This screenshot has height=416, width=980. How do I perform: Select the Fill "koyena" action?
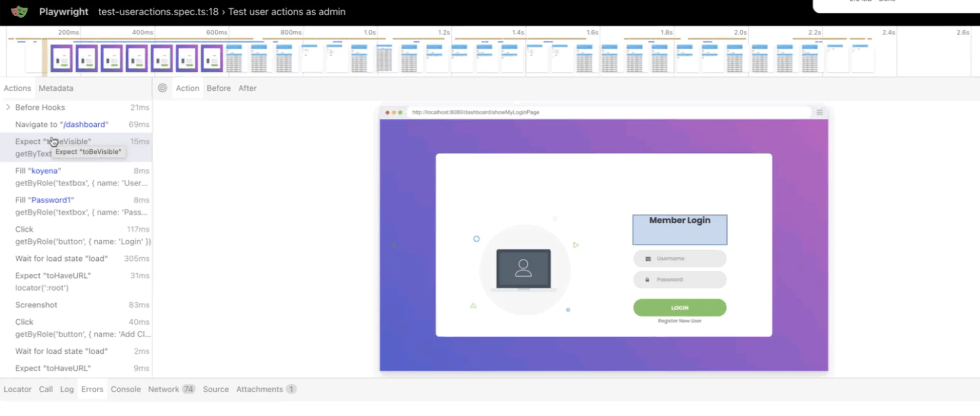coord(38,171)
